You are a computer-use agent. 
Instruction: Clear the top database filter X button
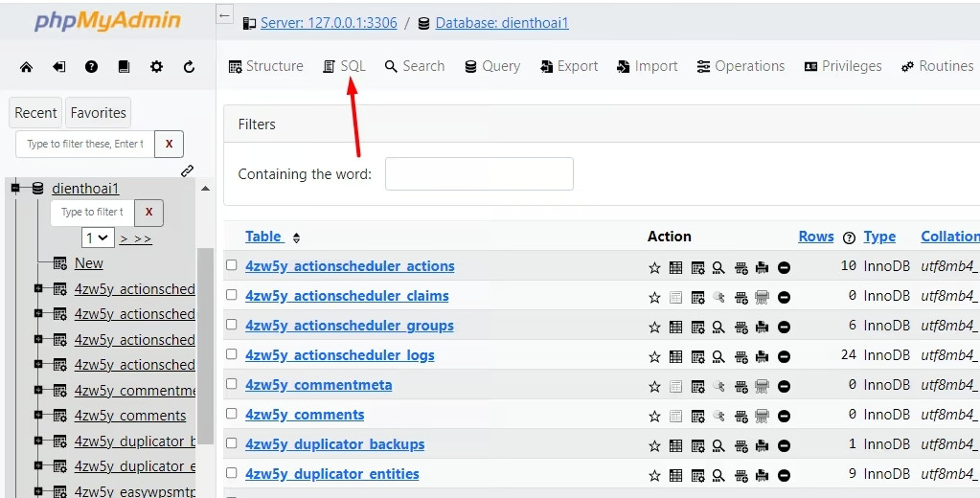point(169,144)
